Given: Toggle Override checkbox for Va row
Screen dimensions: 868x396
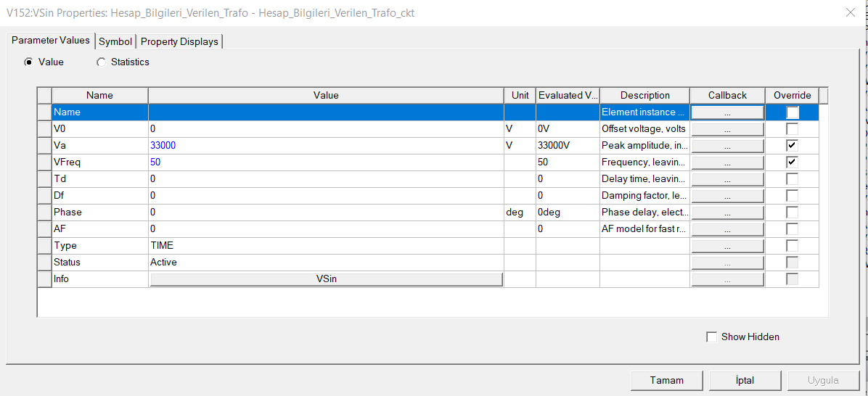Looking at the screenshot, I should coord(793,145).
